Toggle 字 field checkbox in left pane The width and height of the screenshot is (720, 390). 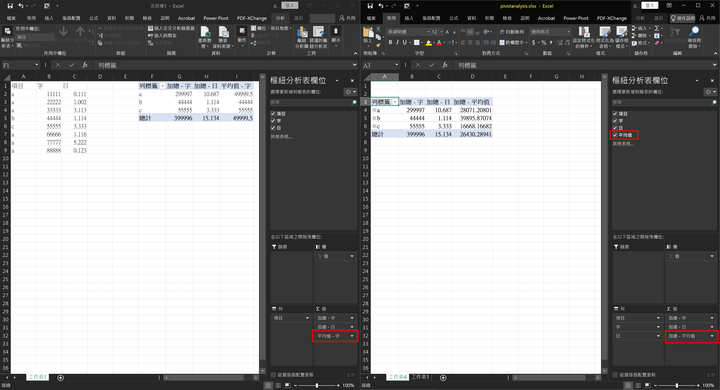coord(273,120)
